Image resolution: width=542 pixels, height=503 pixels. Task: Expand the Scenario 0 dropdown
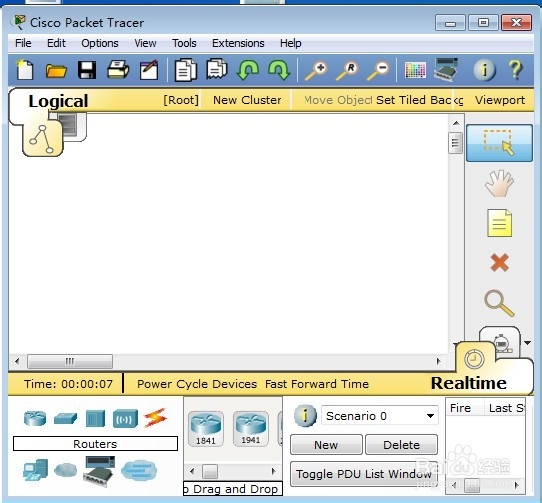[x=430, y=416]
